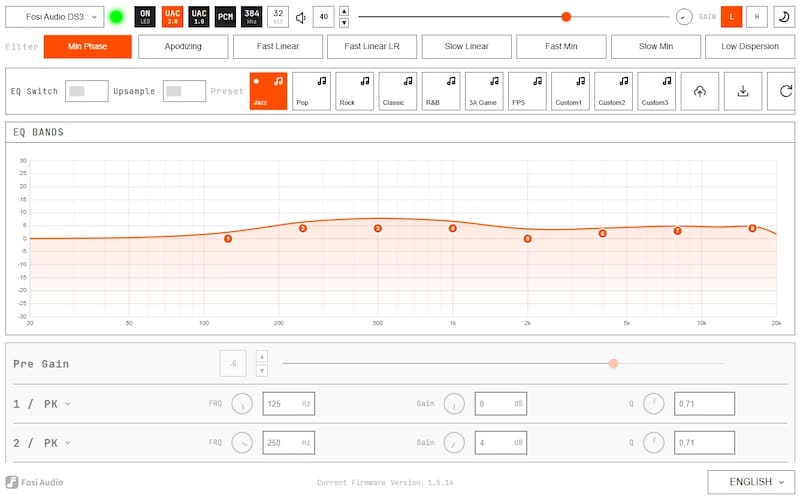Image resolution: width=800 pixels, height=499 pixels.
Task: Select UAC 2.0 mode
Action: [x=172, y=17]
